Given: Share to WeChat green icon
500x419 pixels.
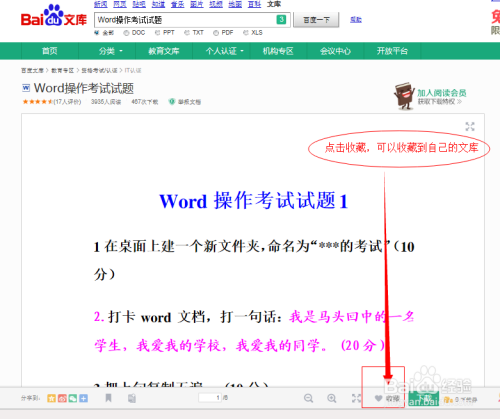Looking at the screenshot, I should (73, 398).
